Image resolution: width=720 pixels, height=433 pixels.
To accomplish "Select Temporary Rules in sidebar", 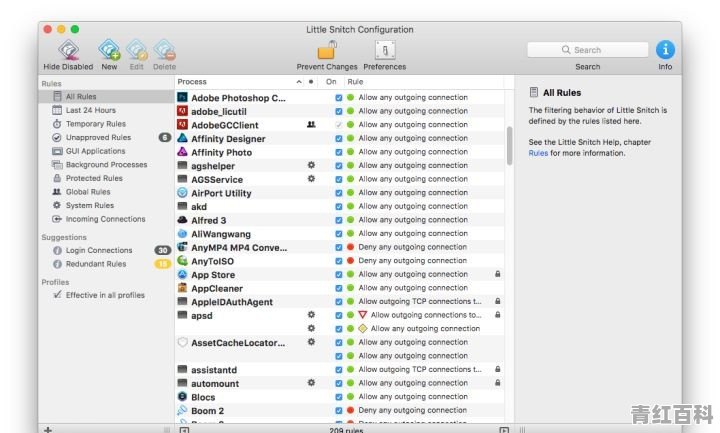I will tap(106, 124).
